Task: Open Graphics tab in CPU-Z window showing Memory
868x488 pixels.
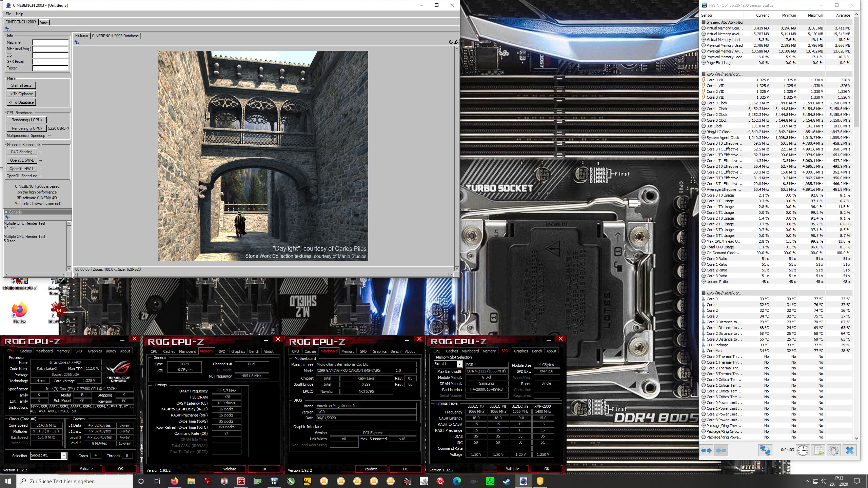Action: point(238,351)
